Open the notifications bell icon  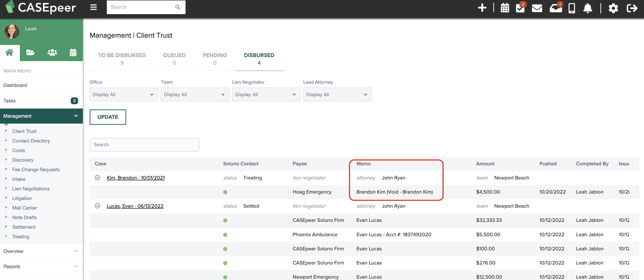tap(587, 8)
